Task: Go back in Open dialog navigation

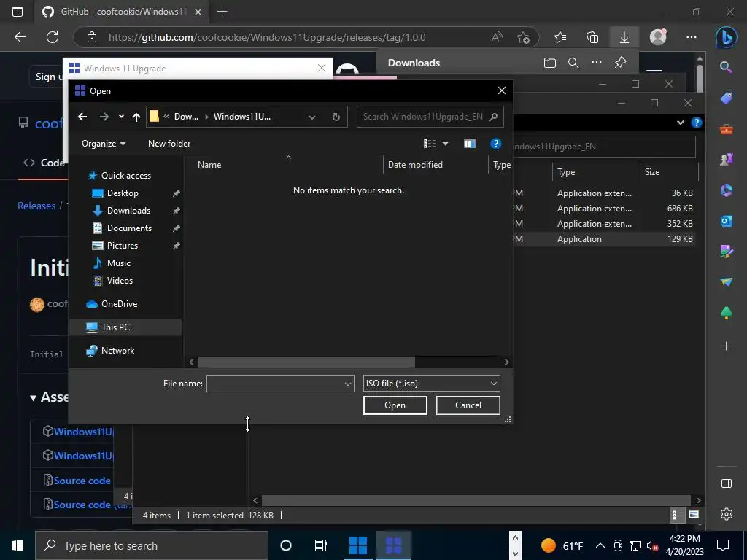Action: tap(82, 117)
